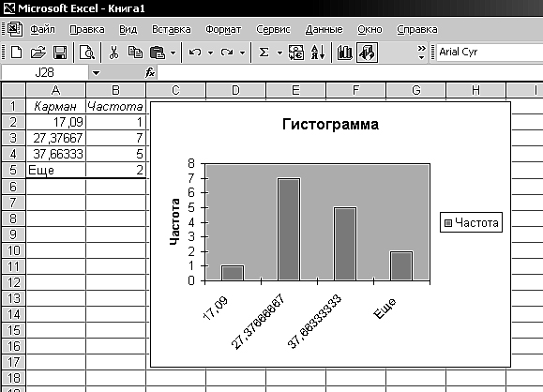Click the vertical axis title Частота
The height and width of the screenshot is (392, 543).
[174, 221]
